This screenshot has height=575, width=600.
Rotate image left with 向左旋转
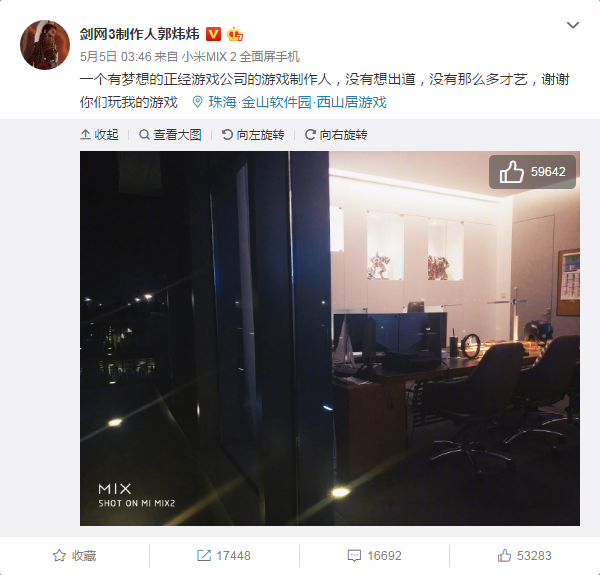(253, 135)
